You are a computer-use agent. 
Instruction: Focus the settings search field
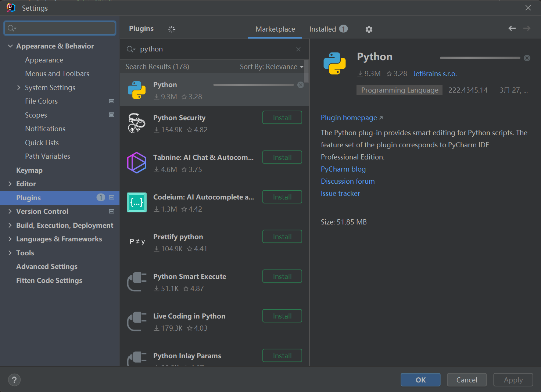pyautogui.click(x=60, y=28)
